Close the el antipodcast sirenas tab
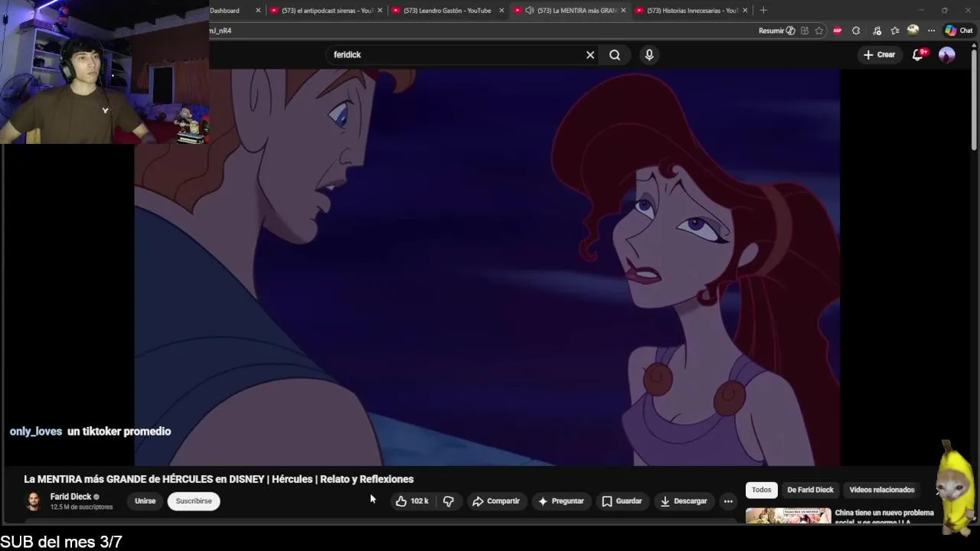The width and height of the screenshot is (980, 551). [x=380, y=11]
